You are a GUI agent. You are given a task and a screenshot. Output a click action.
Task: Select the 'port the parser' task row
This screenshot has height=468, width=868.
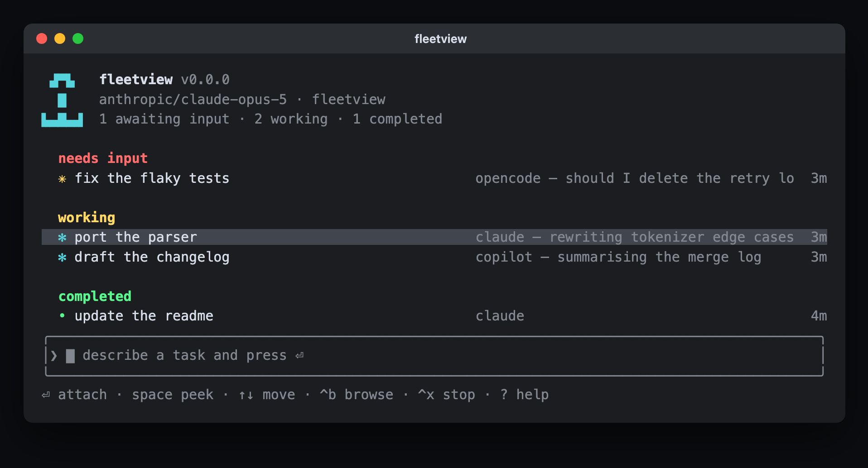(x=434, y=237)
